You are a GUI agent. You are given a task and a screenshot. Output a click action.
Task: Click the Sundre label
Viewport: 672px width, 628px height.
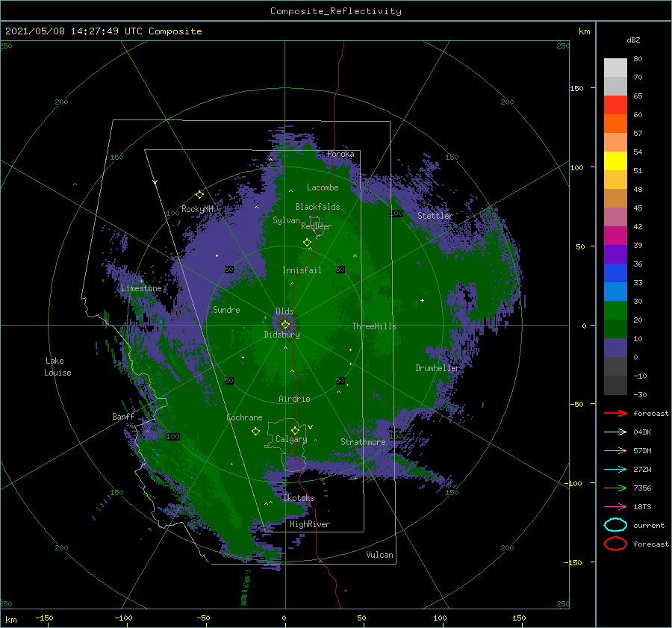226,309
